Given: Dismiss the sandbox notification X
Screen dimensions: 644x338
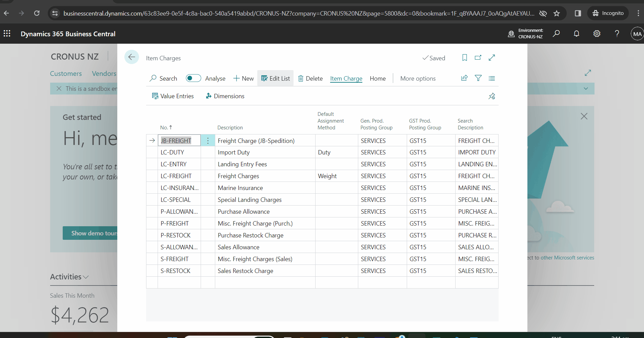Looking at the screenshot, I should tap(59, 88).
